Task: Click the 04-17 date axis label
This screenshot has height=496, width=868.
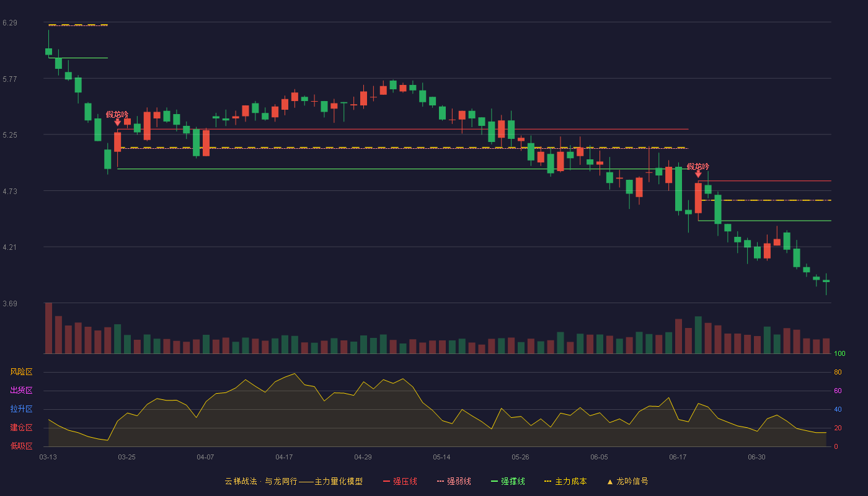Action: 284,457
